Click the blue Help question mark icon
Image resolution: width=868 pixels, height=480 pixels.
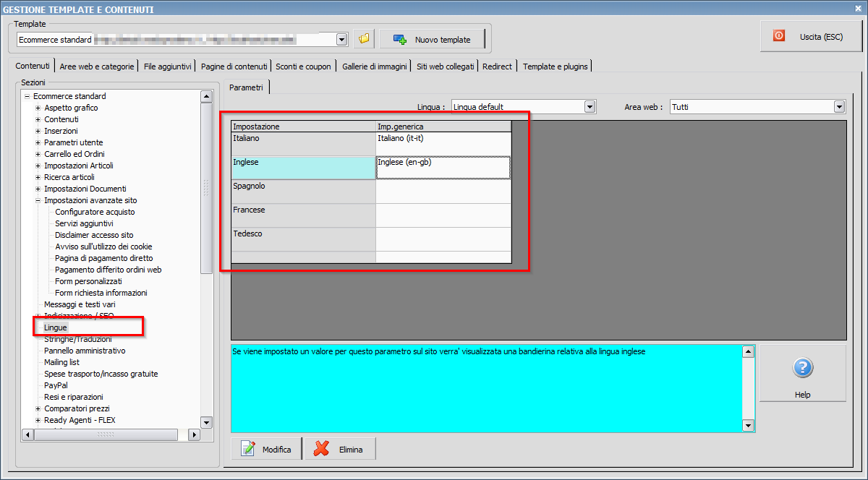point(802,368)
